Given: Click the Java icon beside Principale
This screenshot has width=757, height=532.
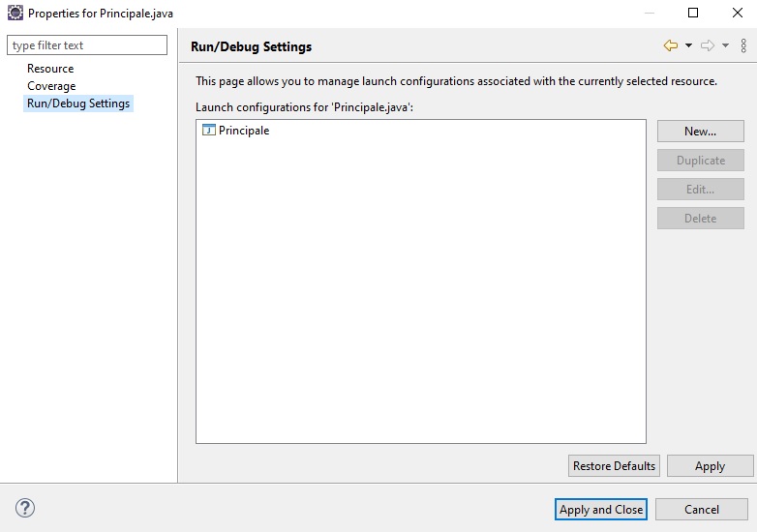Looking at the screenshot, I should point(208,131).
